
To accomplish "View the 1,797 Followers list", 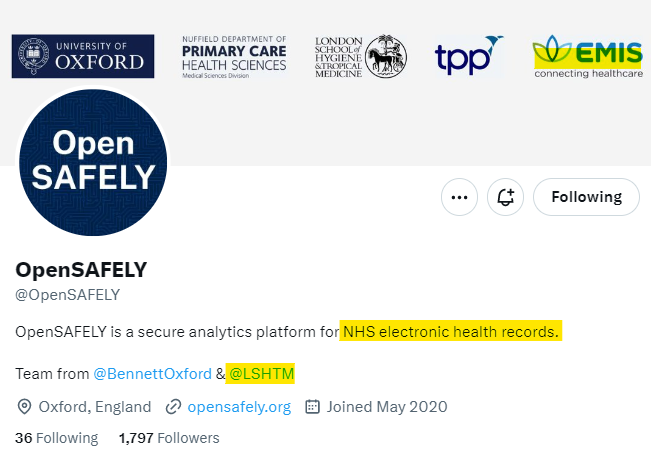I will tap(168, 438).
